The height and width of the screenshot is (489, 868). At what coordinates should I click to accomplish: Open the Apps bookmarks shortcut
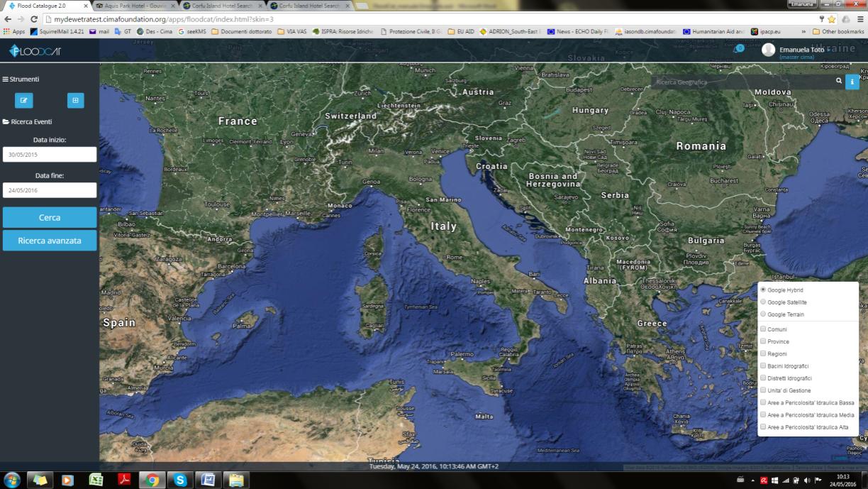(14, 31)
